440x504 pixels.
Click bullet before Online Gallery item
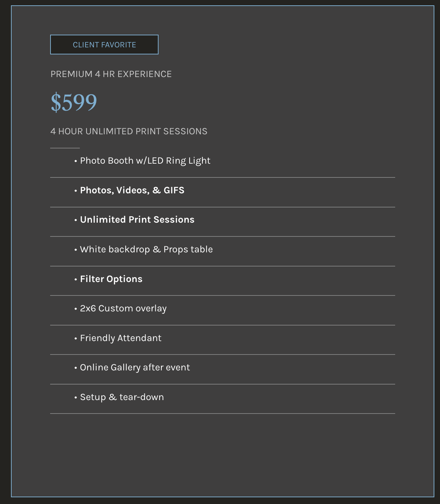(76, 368)
